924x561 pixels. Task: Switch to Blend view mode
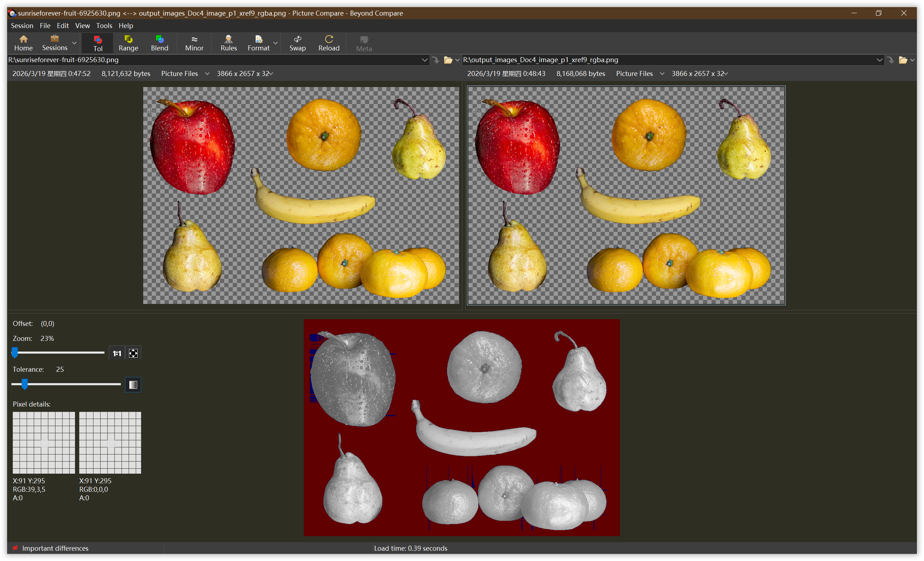(159, 43)
